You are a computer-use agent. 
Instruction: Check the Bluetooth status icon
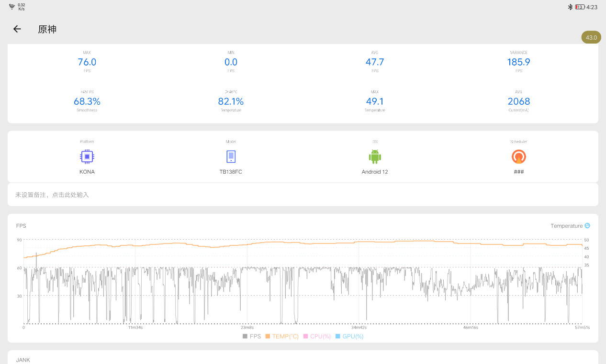570,7
